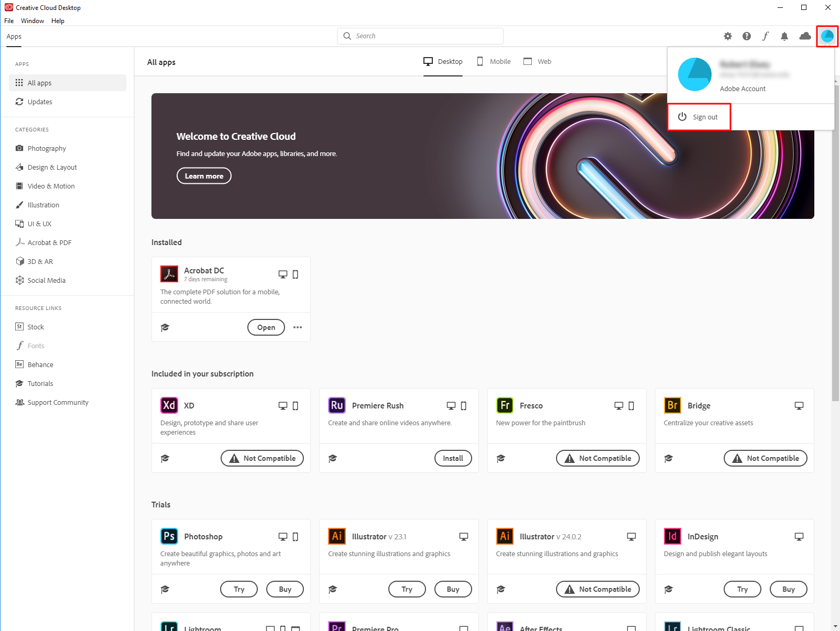Install Premiere Rush

click(x=453, y=458)
